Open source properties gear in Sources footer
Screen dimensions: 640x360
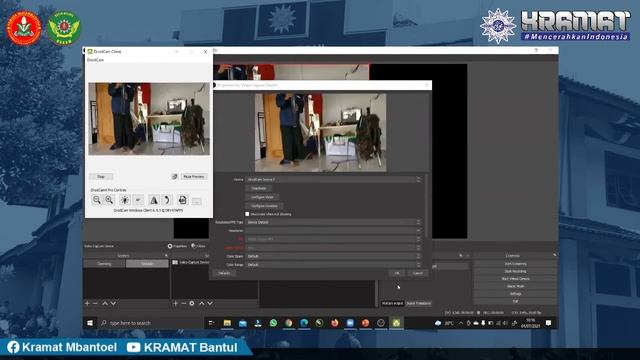click(x=192, y=303)
